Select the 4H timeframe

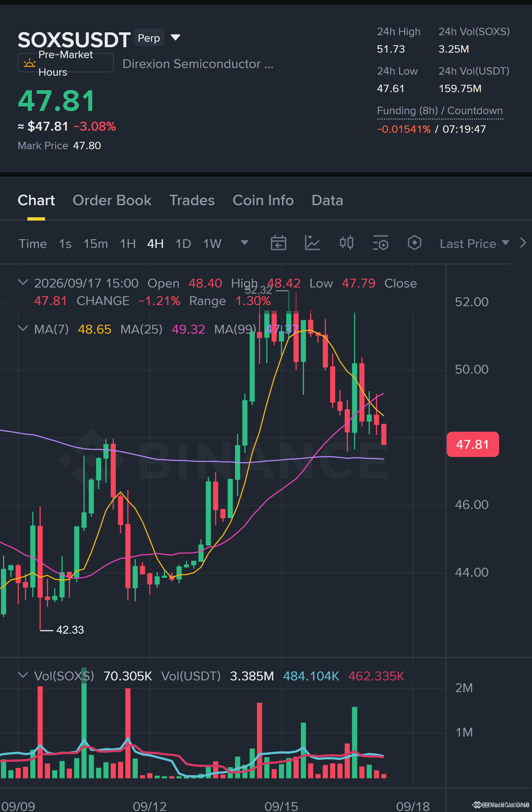point(155,244)
